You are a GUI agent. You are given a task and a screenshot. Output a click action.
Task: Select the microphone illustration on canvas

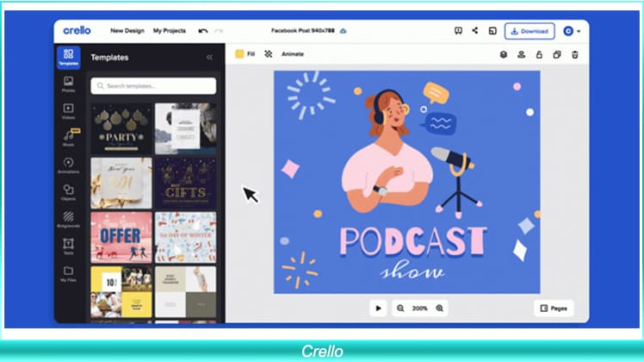(x=456, y=181)
